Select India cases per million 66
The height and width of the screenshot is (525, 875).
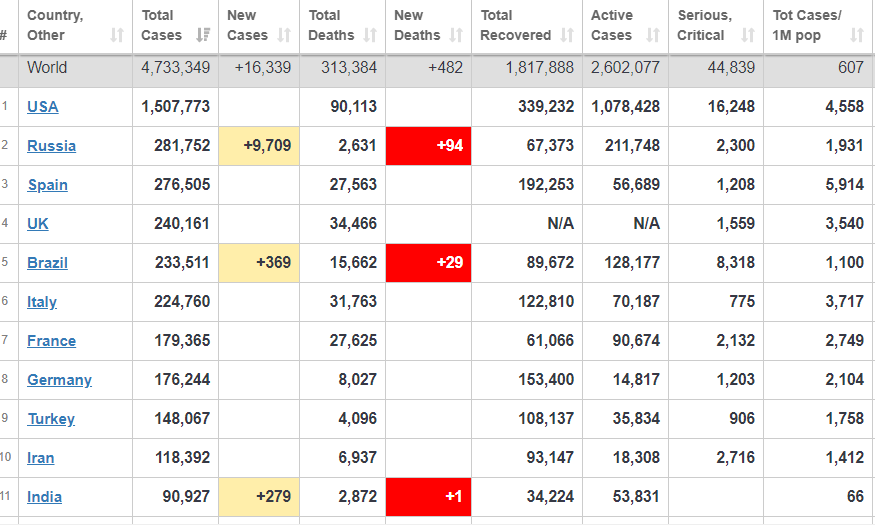[855, 497]
